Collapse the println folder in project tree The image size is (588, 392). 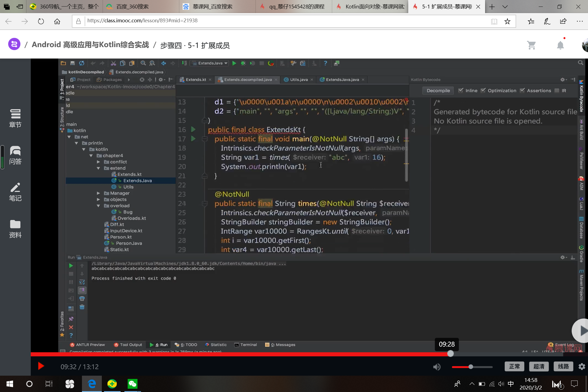[x=76, y=143]
